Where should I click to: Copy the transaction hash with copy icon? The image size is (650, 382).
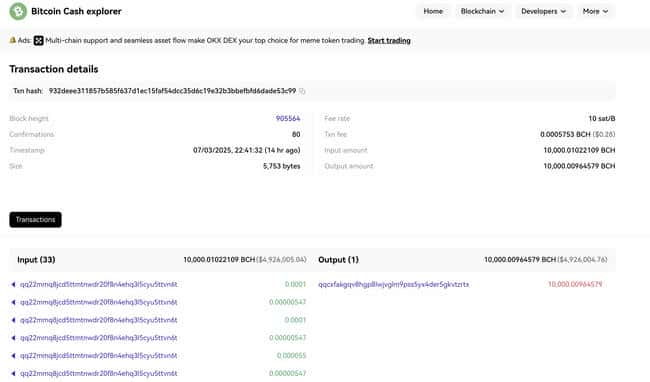(x=302, y=91)
